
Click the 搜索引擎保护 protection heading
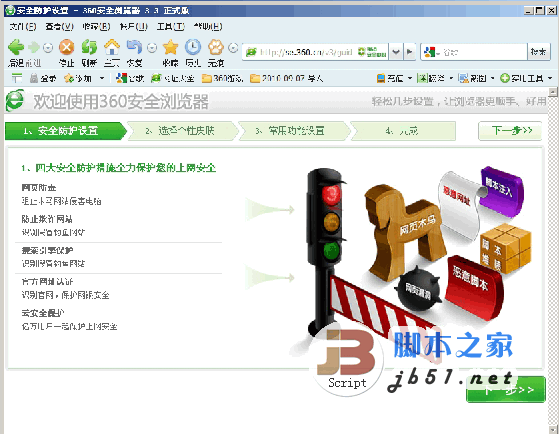tap(47, 250)
